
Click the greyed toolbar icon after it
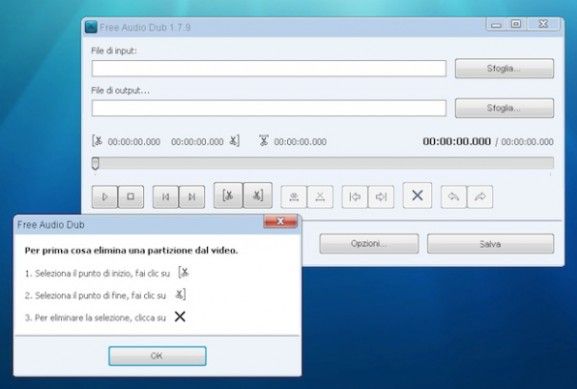click(320, 197)
